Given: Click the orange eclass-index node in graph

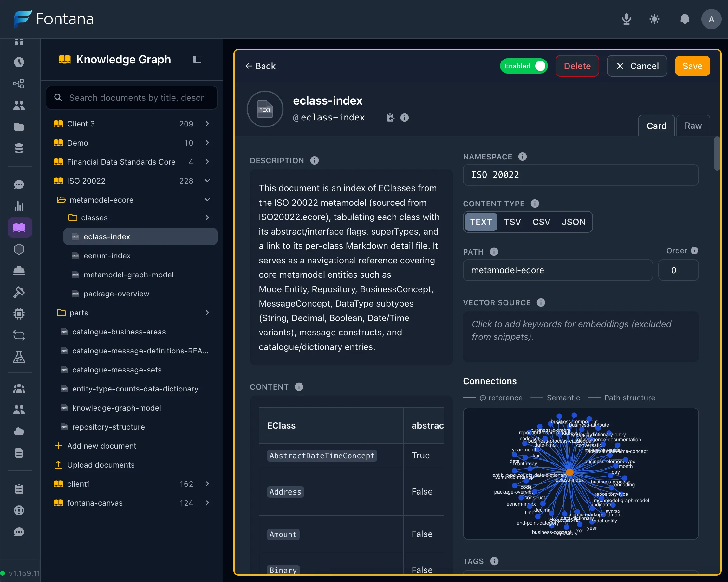Looking at the screenshot, I should pyautogui.click(x=570, y=472).
